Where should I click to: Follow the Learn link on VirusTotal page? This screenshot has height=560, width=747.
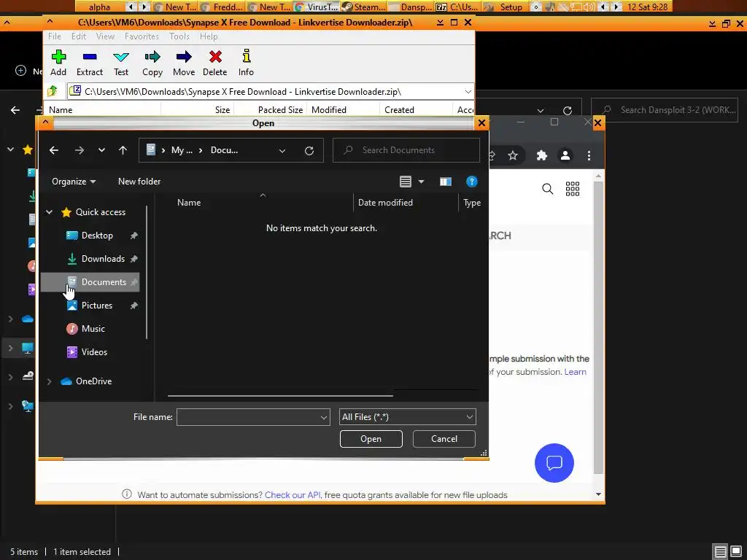click(575, 372)
